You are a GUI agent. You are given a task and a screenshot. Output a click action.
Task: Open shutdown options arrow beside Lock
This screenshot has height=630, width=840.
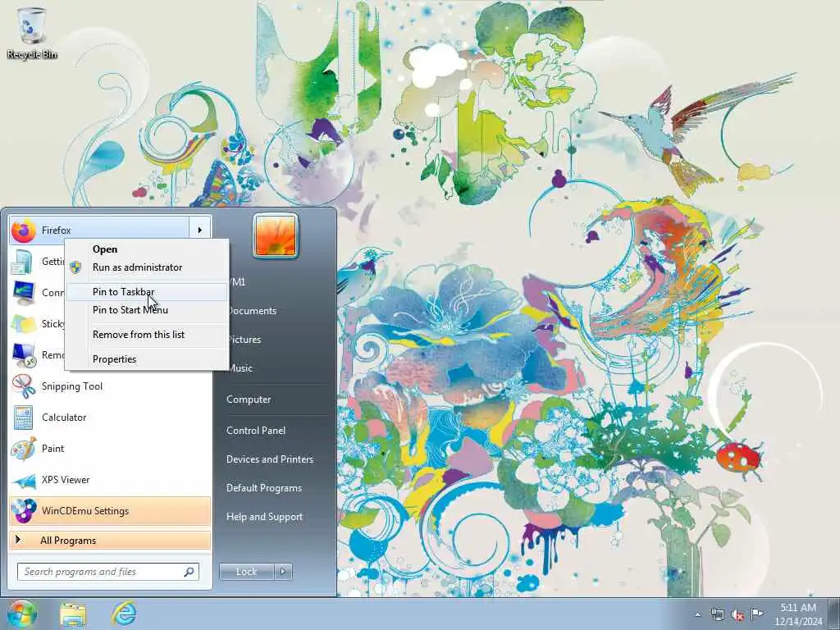[x=283, y=572]
